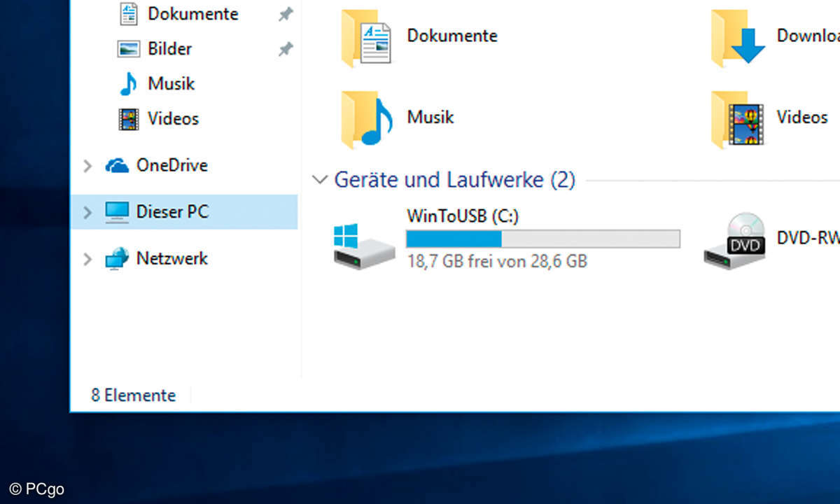Collapse the Geräte und Laufwerke group
Viewport: 840px width, 504px height.
point(320,180)
